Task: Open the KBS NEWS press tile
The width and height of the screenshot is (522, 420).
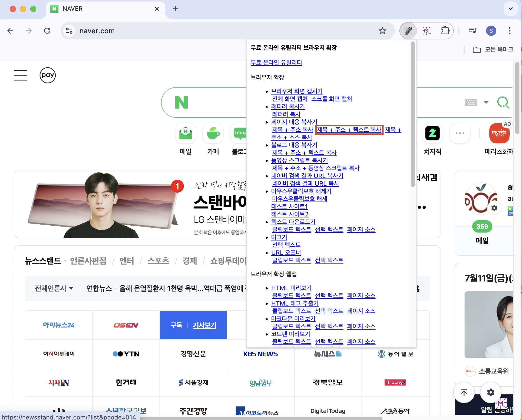Action: [260, 354]
